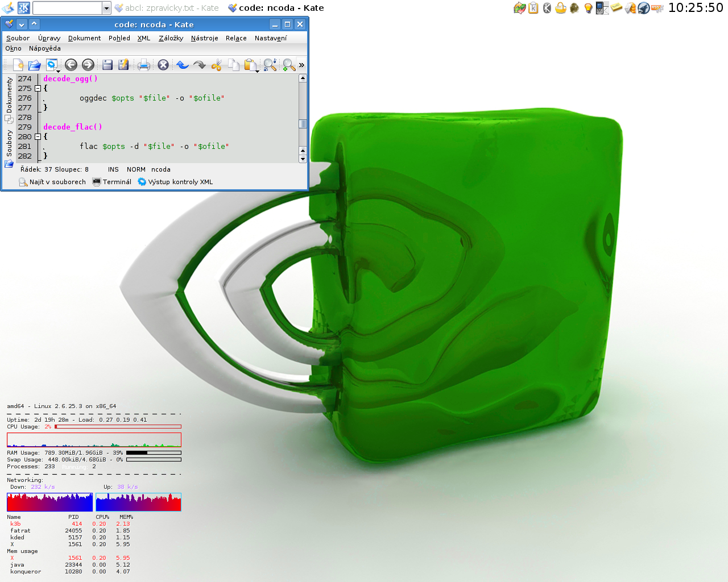Open the Nápověda menu
Screen dimensions: 728x582
pyautogui.click(x=44, y=48)
